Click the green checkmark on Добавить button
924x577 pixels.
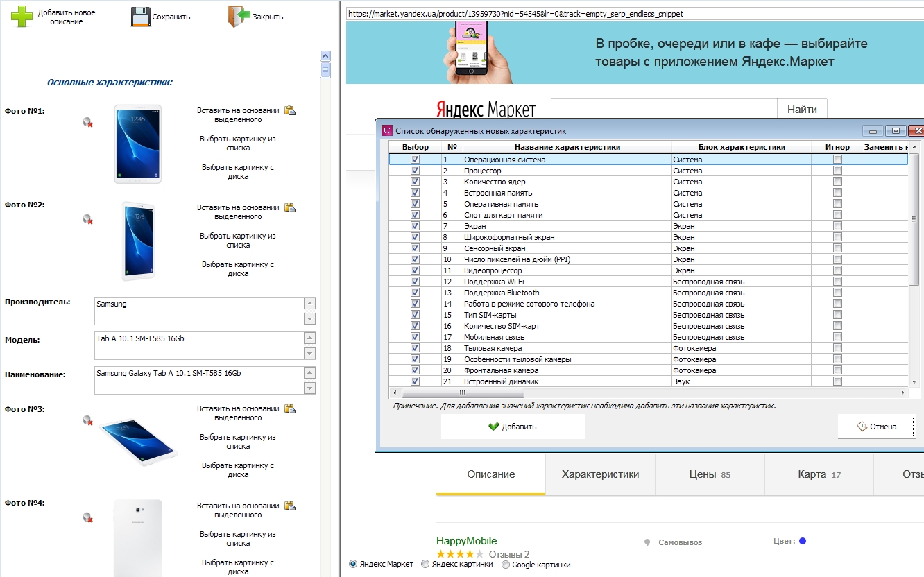click(x=493, y=427)
